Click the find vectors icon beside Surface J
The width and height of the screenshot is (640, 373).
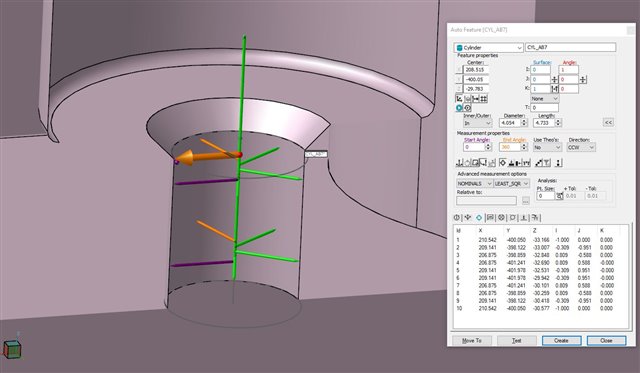point(555,80)
